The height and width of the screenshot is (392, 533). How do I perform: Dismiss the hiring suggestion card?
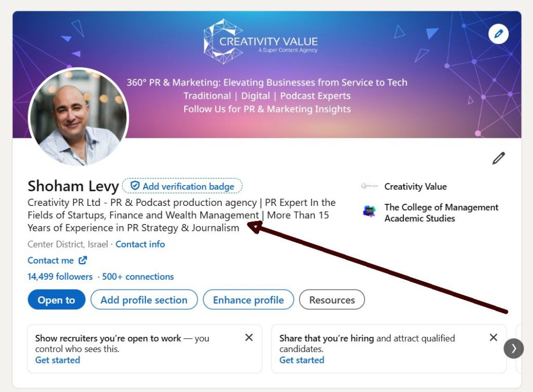[493, 337]
